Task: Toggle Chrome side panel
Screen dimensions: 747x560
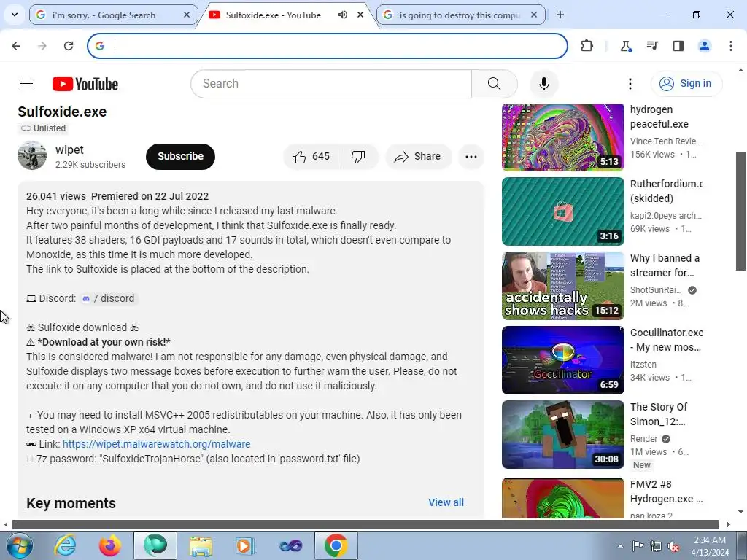Action: (x=678, y=46)
